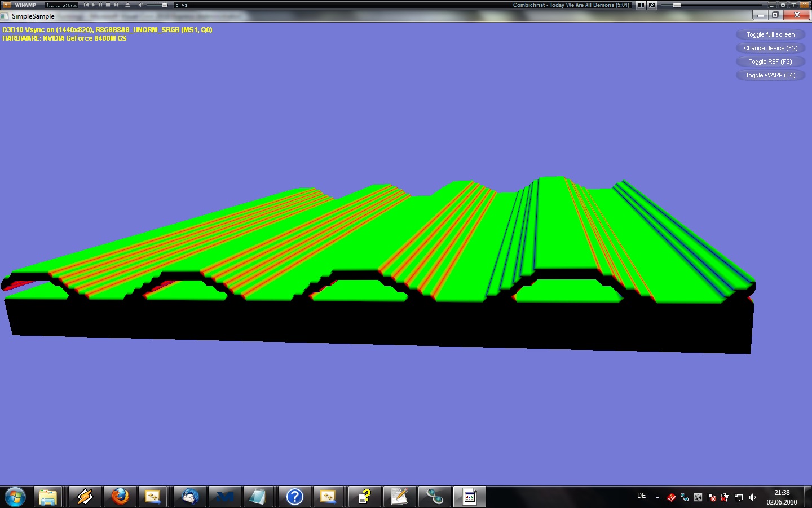
Task: Toggle WARP (F4) rendering mode
Action: coord(770,75)
